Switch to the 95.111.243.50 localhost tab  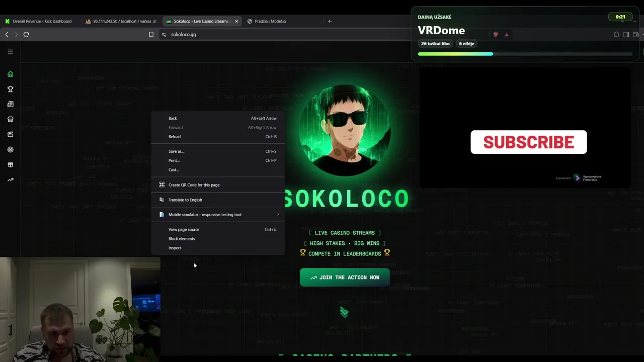[121, 21]
